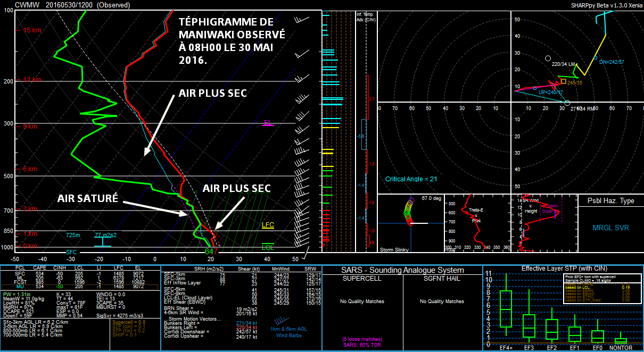This screenshot has width=644, height=352.
Task: Click the green LCL marker on the Skew-T
Action: (x=268, y=247)
